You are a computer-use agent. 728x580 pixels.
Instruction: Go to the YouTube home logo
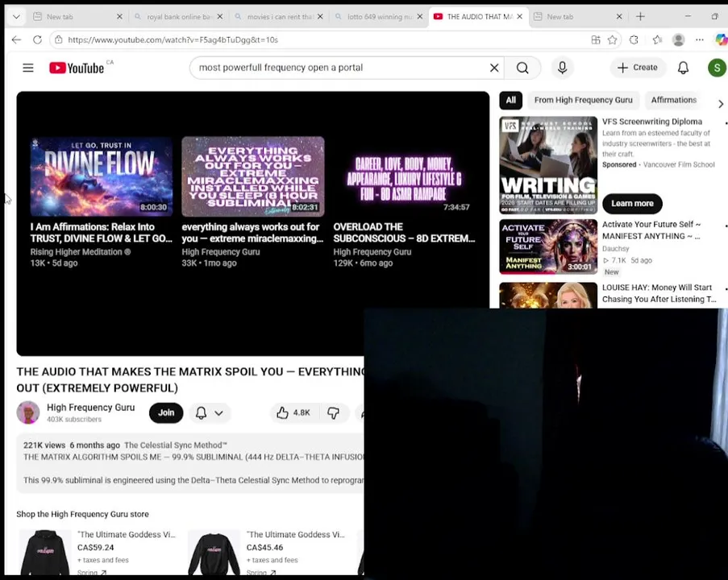(x=77, y=68)
